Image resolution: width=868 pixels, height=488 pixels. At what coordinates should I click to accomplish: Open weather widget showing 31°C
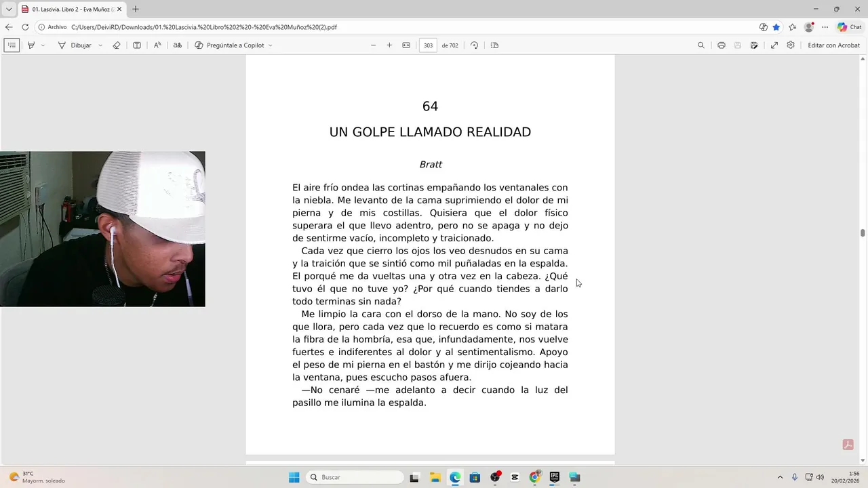pos(37,477)
